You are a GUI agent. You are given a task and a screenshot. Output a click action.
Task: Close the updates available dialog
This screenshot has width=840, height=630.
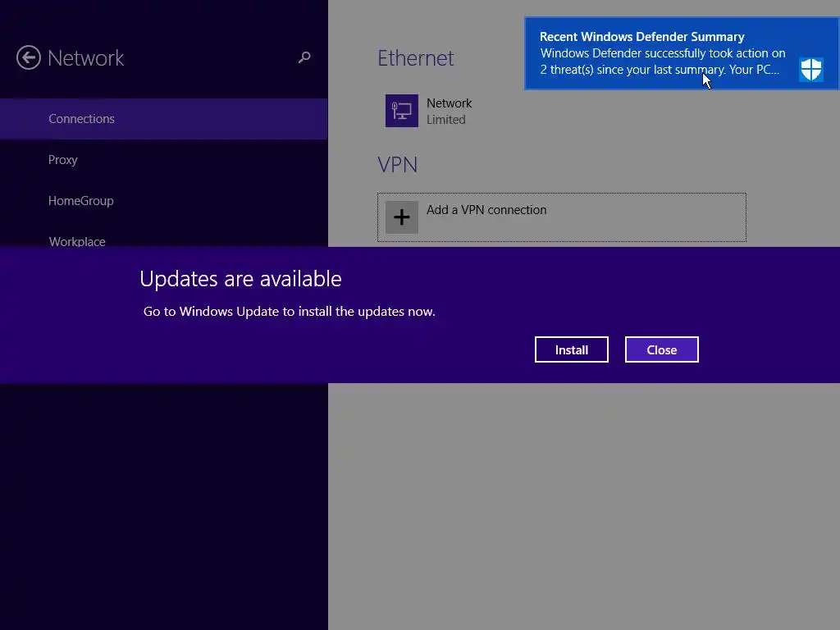point(662,349)
